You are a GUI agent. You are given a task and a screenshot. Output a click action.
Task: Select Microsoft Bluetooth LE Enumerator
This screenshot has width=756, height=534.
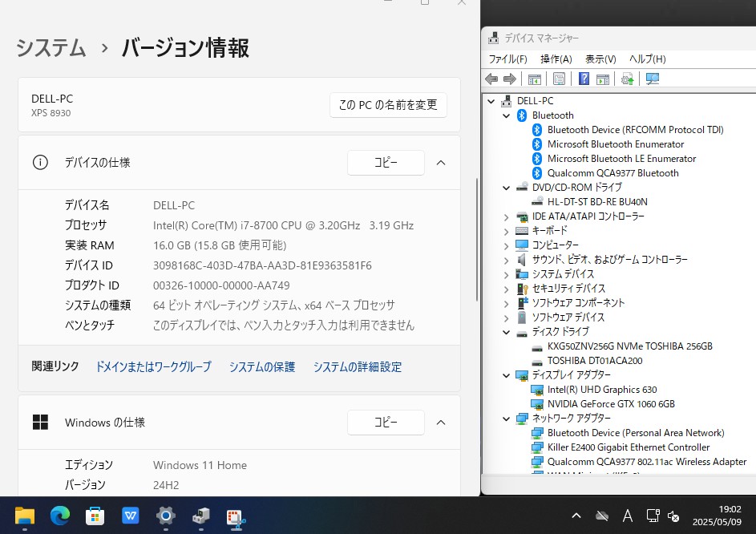pos(621,158)
